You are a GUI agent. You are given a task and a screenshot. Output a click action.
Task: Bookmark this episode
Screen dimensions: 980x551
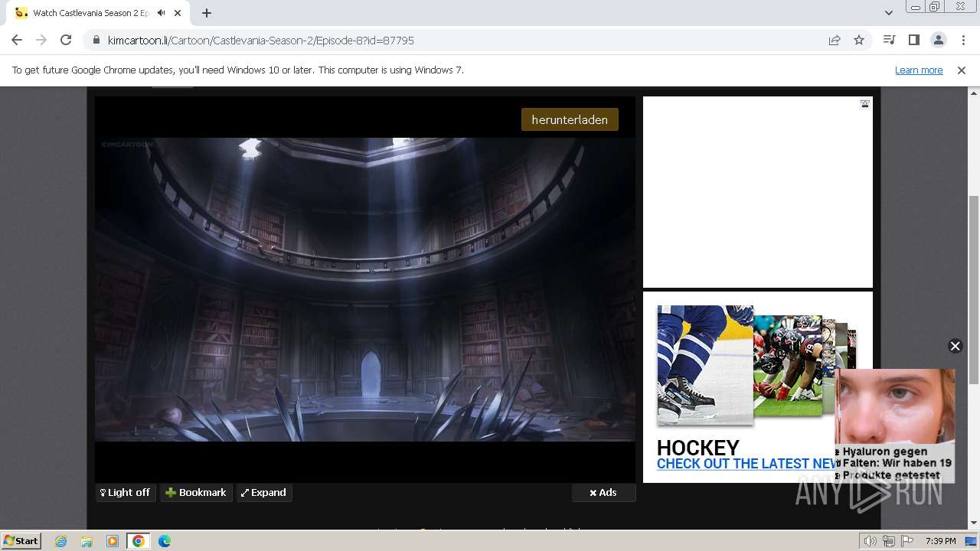click(x=196, y=493)
